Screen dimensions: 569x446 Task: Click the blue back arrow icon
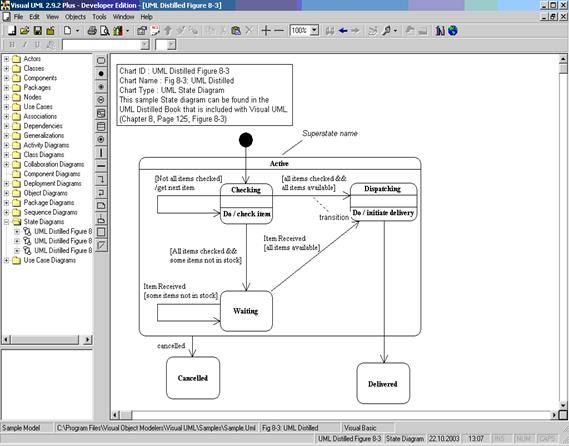(x=343, y=31)
